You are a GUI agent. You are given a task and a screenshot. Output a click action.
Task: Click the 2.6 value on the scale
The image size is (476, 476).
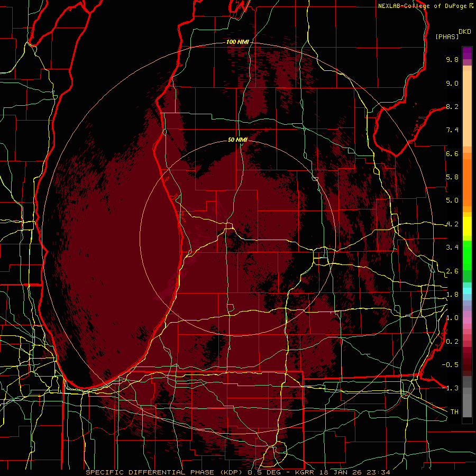[452, 271]
